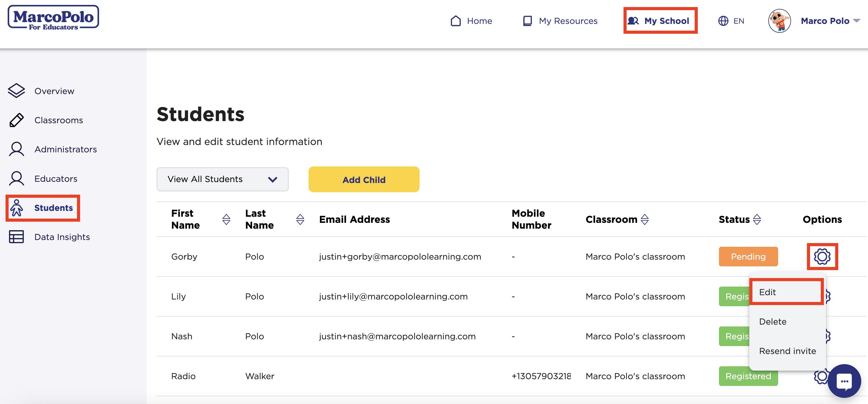The height and width of the screenshot is (404, 868).
Task: Click Marco Polo's classroom in Radio's row
Action: pyautogui.click(x=635, y=376)
